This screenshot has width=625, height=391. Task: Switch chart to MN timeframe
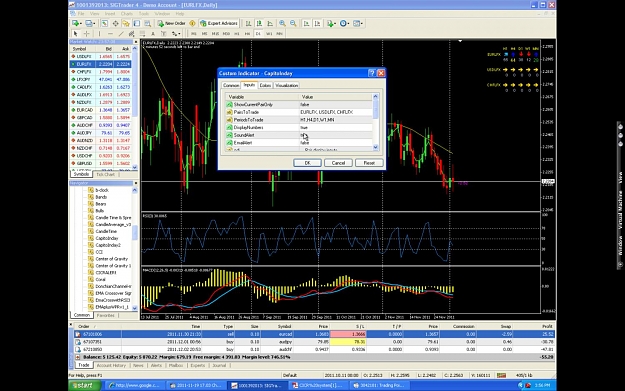pyautogui.click(x=279, y=34)
